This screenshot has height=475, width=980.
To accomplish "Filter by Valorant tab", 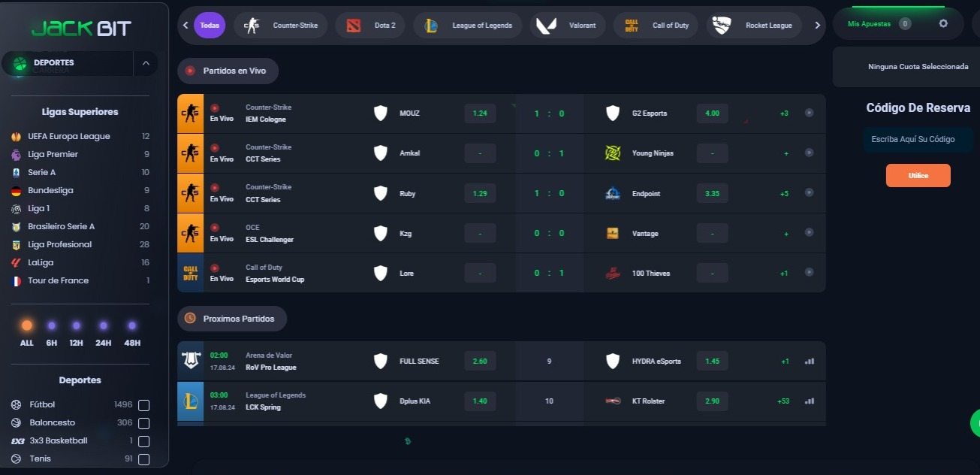I will [x=568, y=26].
